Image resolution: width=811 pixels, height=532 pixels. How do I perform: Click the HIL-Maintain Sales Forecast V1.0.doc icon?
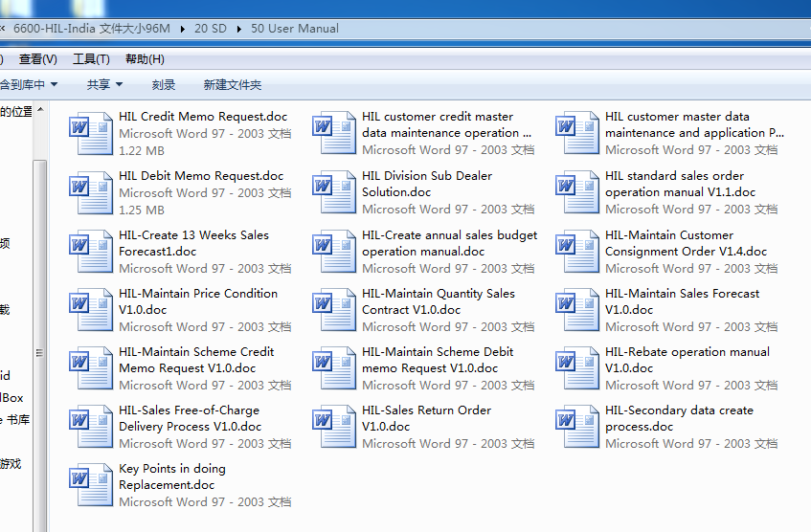click(x=577, y=310)
